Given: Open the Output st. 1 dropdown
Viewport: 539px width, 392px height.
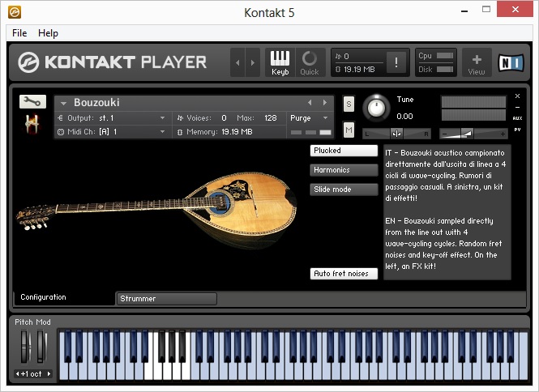Looking at the screenshot, I should point(111,117).
